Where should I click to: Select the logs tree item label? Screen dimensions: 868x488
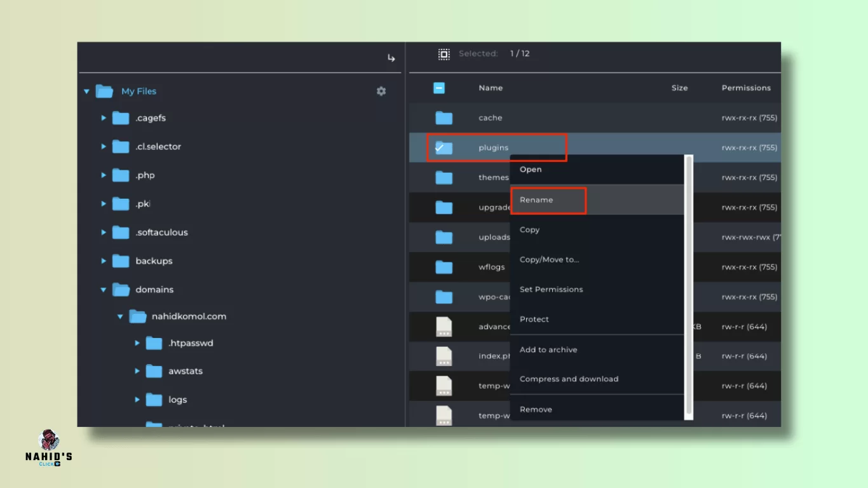178,400
